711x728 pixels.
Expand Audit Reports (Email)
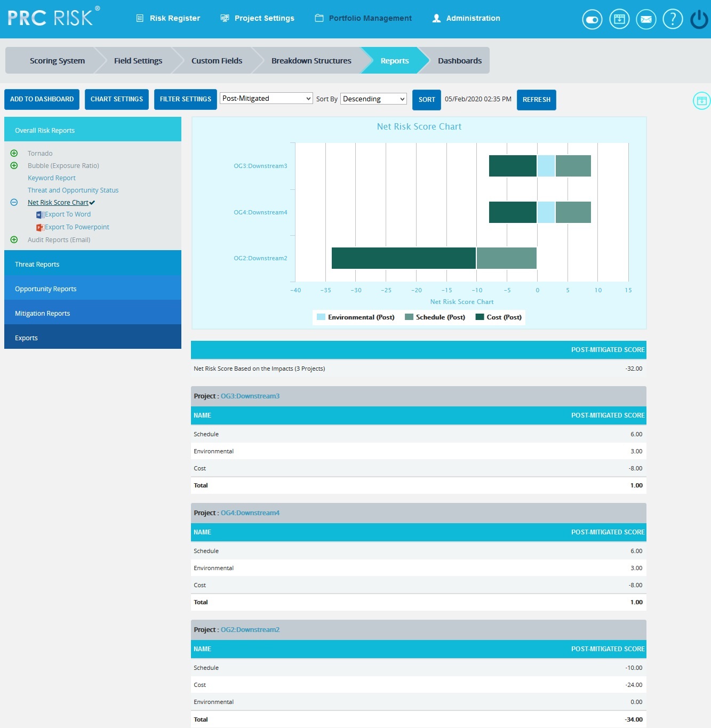[x=14, y=239]
